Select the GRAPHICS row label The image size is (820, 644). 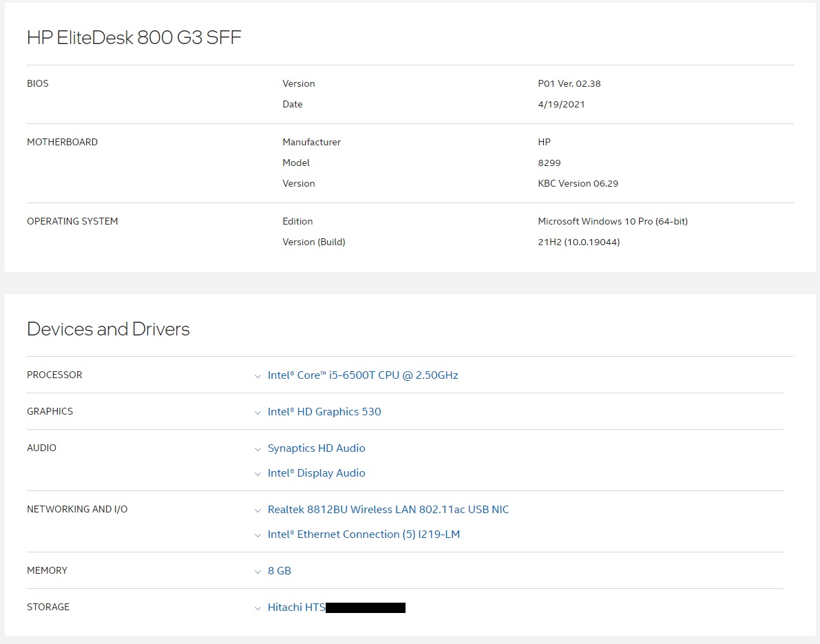[x=50, y=412]
